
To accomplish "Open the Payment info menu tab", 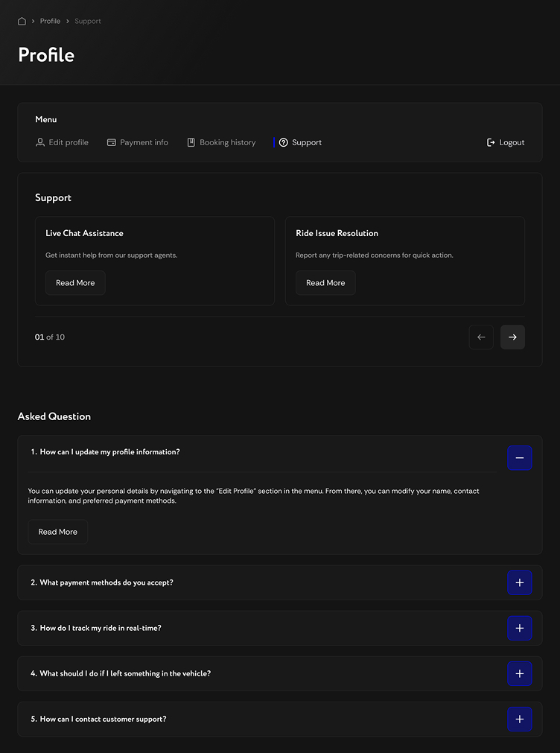I will pos(144,142).
